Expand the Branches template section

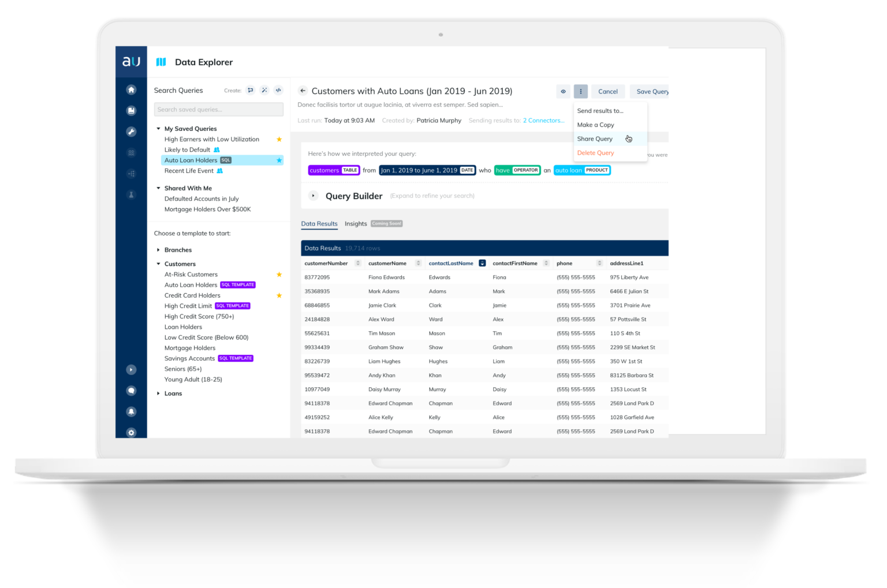(x=158, y=249)
